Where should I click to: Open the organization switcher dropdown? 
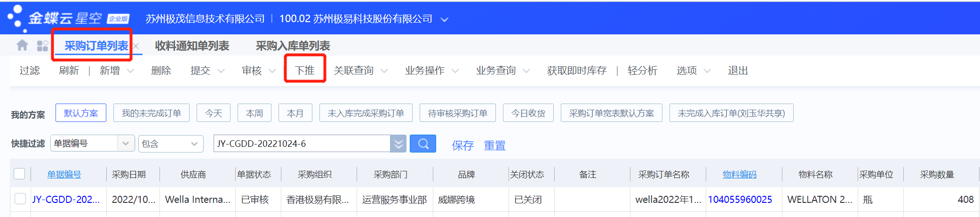[x=444, y=19]
